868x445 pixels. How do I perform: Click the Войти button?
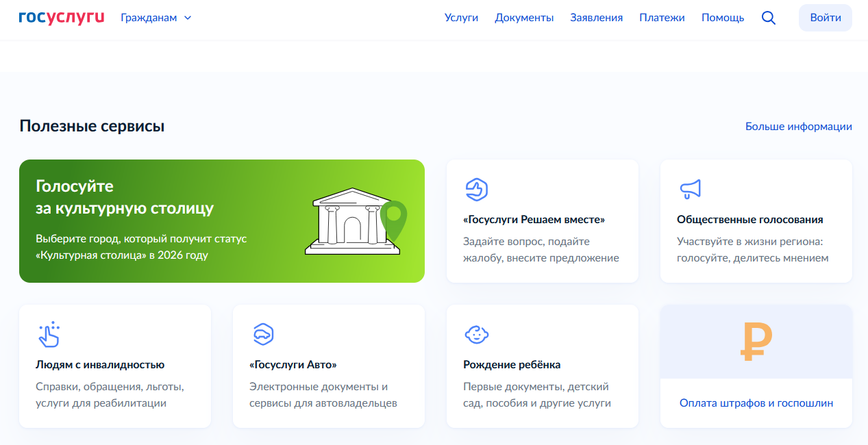(825, 18)
